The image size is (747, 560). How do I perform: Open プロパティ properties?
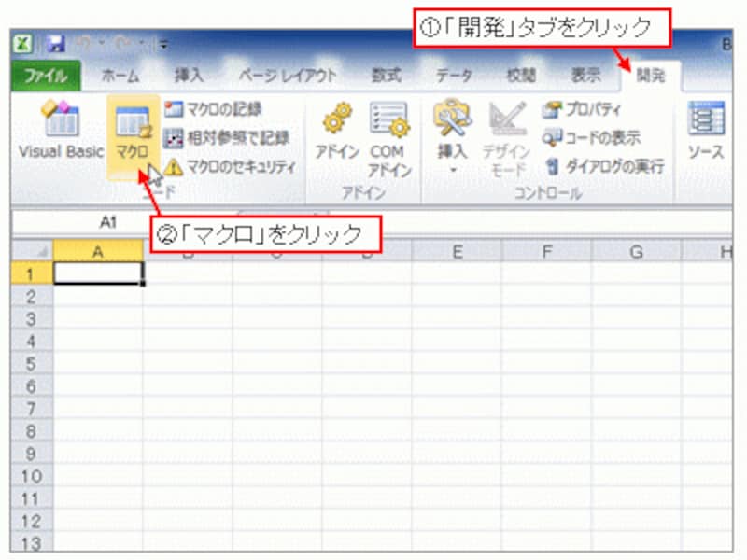pos(582,109)
